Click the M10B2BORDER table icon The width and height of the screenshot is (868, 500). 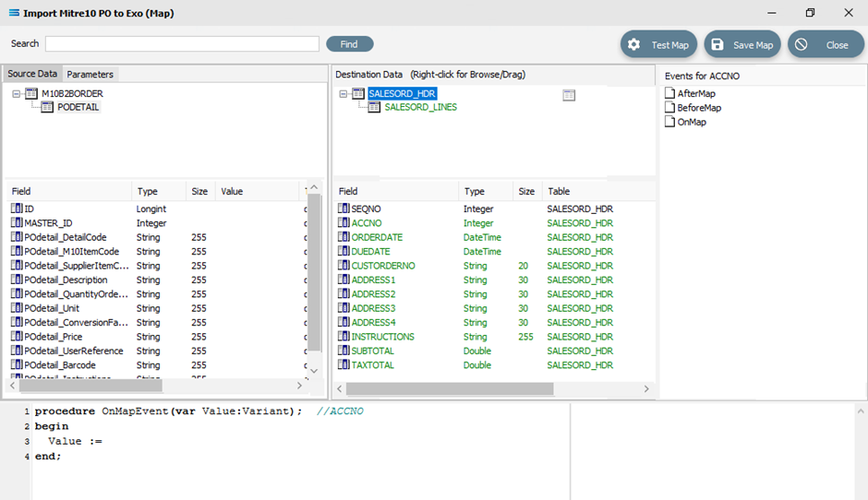pyautogui.click(x=31, y=93)
